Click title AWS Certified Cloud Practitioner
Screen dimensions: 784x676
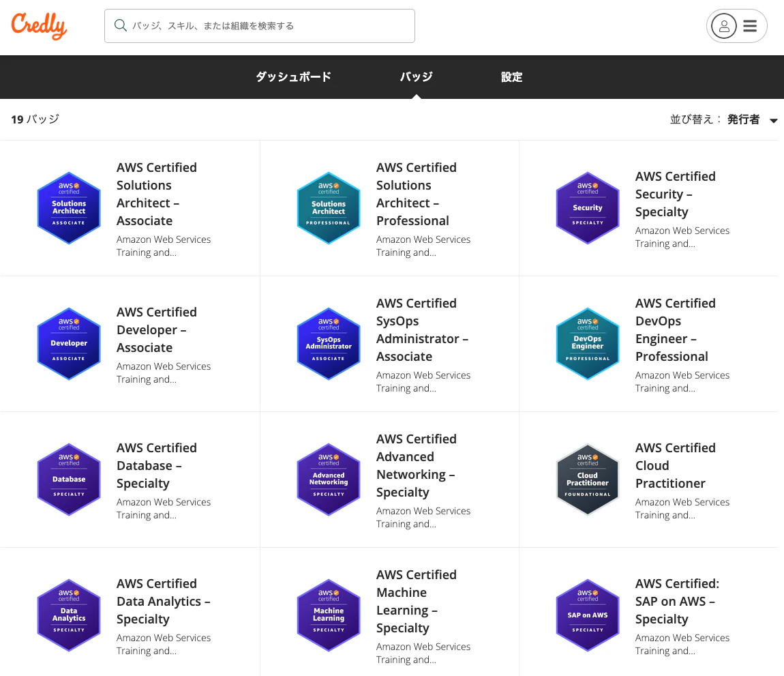pos(675,465)
